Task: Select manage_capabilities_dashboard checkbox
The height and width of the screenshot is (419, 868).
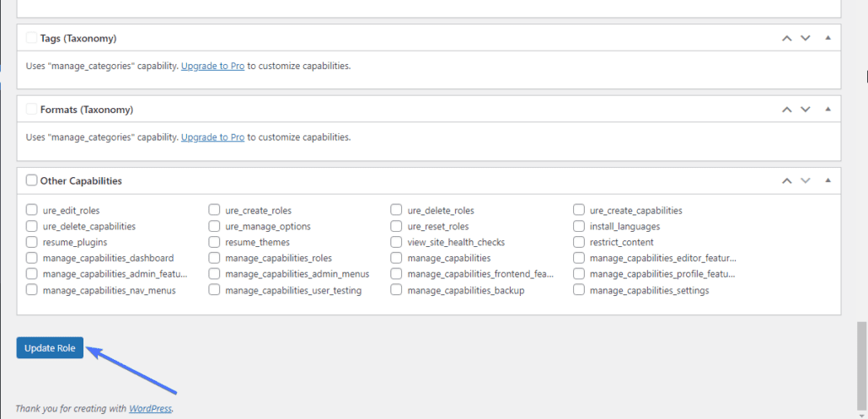Action: [x=31, y=258]
